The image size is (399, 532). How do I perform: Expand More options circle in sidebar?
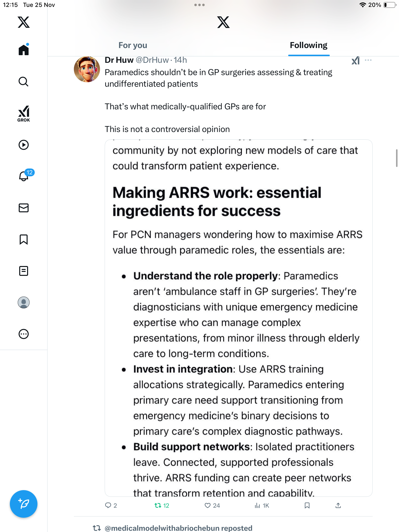pyautogui.click(x=24, y=334)
